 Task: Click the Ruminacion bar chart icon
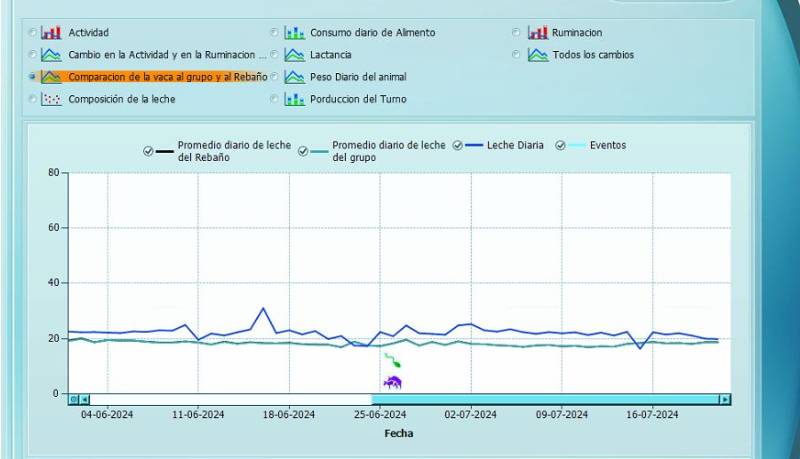(x=538, y=33)
